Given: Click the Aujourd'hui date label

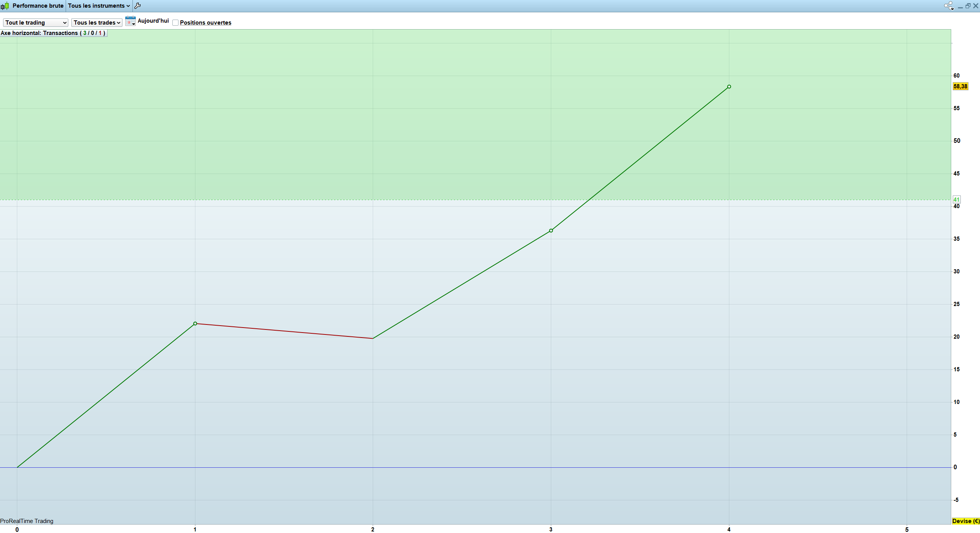Looking at the screenshot, I should point(153,21).
